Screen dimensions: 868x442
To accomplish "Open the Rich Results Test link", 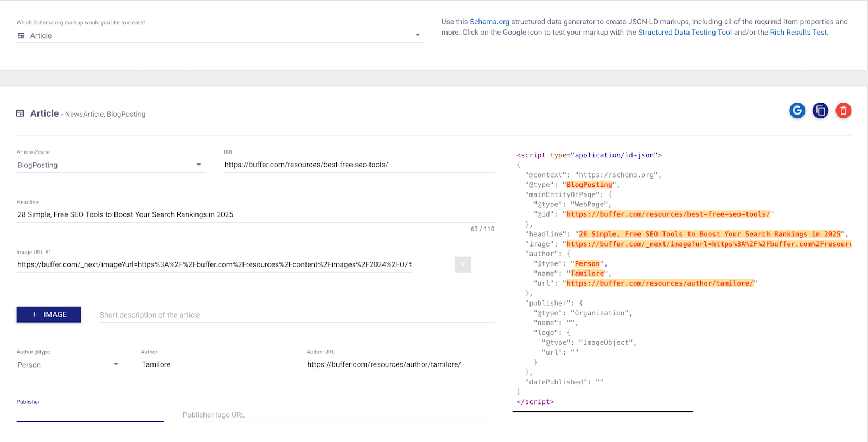I will 798,33.
